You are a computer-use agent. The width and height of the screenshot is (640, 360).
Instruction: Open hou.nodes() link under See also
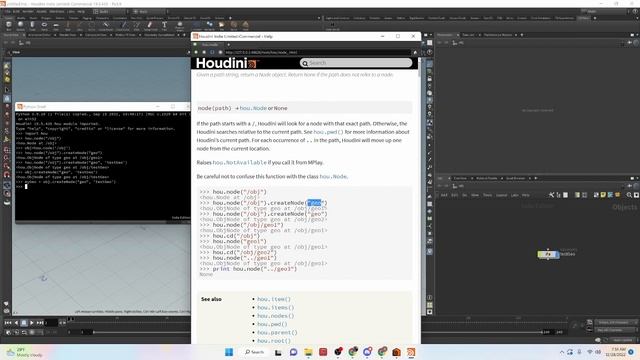pyautogui.click(x=276, y=316)
